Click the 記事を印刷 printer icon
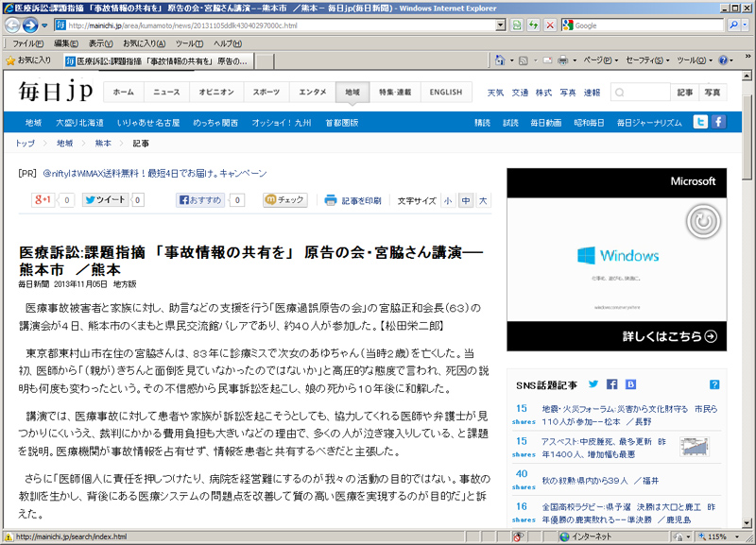Viewport: 756px width, 545px height. [330, 200]
